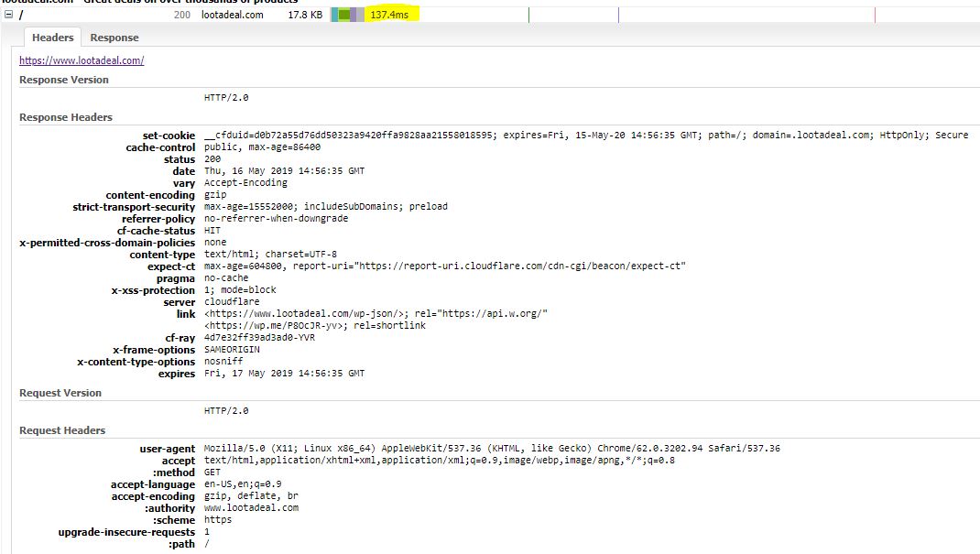Select the Headers tab
The image size is (980, 554).
[x=52, y=38]
